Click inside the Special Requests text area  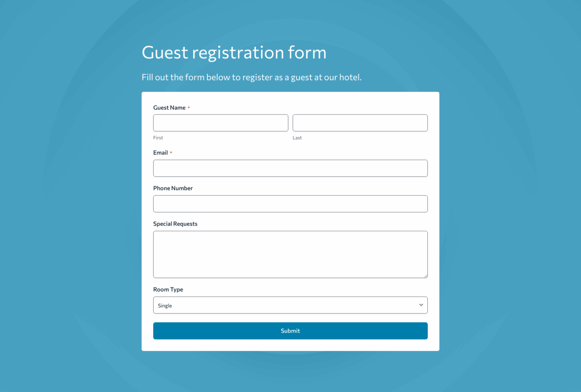click(290, 254)
